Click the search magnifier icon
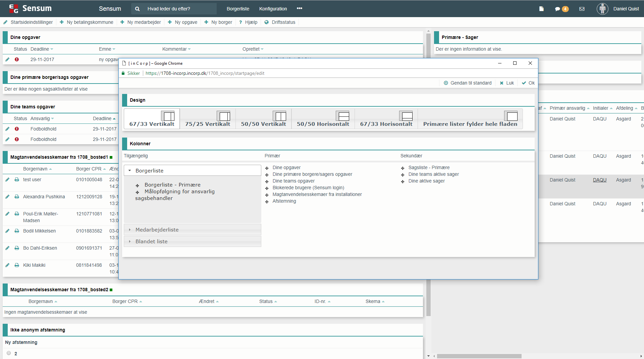Viewport: 644px width, 359px height. tap(137, 9)
